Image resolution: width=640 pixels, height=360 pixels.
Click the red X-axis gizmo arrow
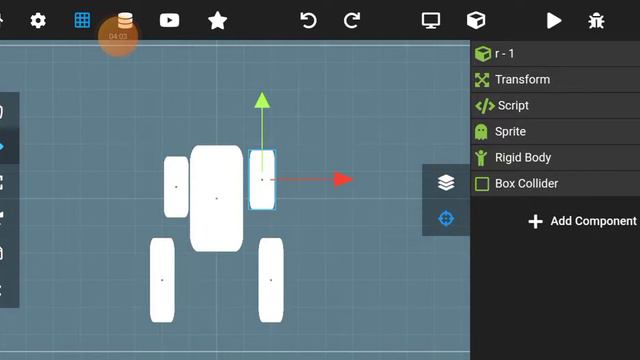click(x=343, y=179)
